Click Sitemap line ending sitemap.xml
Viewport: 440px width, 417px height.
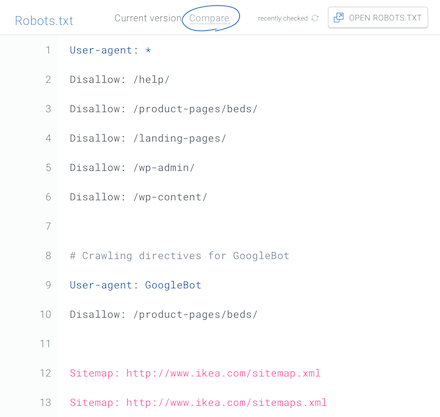coord(195,373)
